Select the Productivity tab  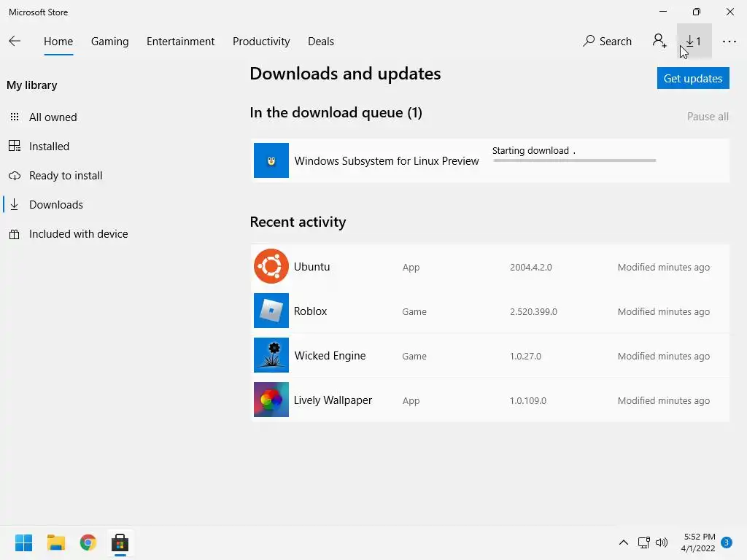click(x=261, y=42)
